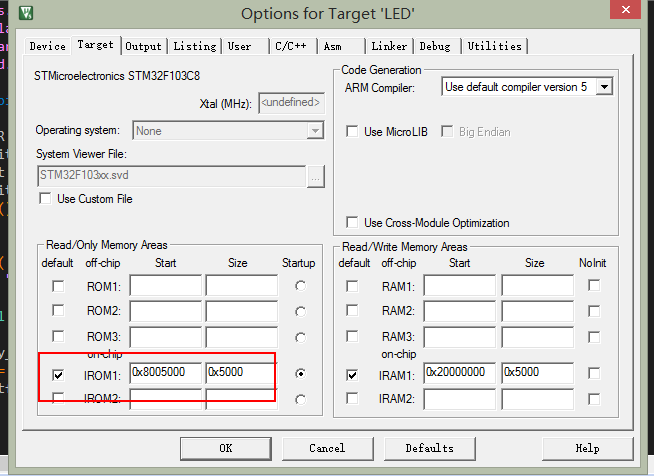Browse for System Viewer File with ellipsis button
The image size is (654, 476).
pyautogui.click(x=315, y=177)
